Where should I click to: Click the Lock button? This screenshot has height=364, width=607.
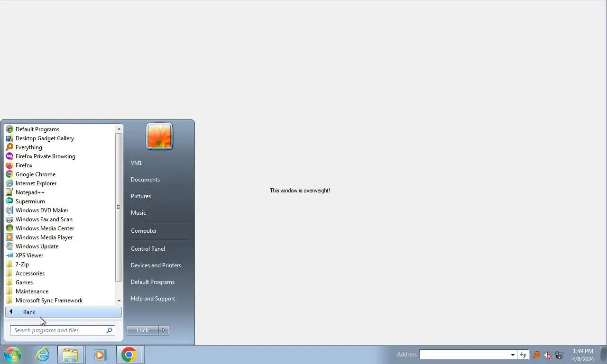click(142, 330)
